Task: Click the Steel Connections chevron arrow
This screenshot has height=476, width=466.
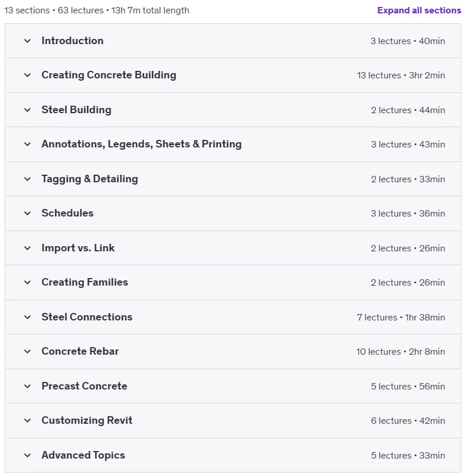Action: [27, 317]
